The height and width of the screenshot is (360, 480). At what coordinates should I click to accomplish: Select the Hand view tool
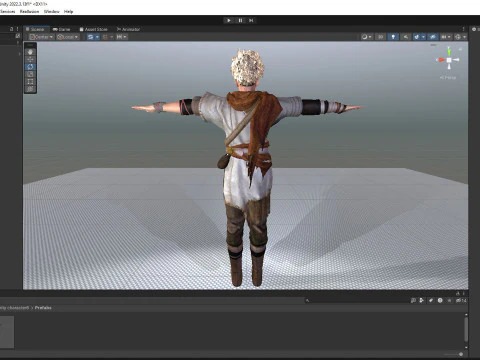(30, 52)
